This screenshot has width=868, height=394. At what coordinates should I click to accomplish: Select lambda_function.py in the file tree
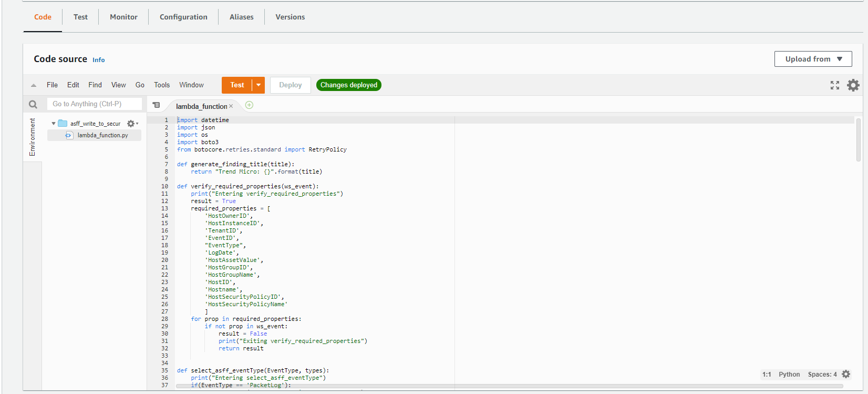coord(102,135)
